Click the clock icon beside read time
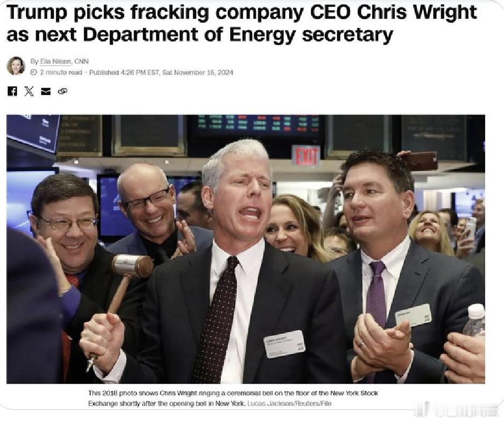The width and height of the screenshot is (504, 422). click(x=34, y=72)
